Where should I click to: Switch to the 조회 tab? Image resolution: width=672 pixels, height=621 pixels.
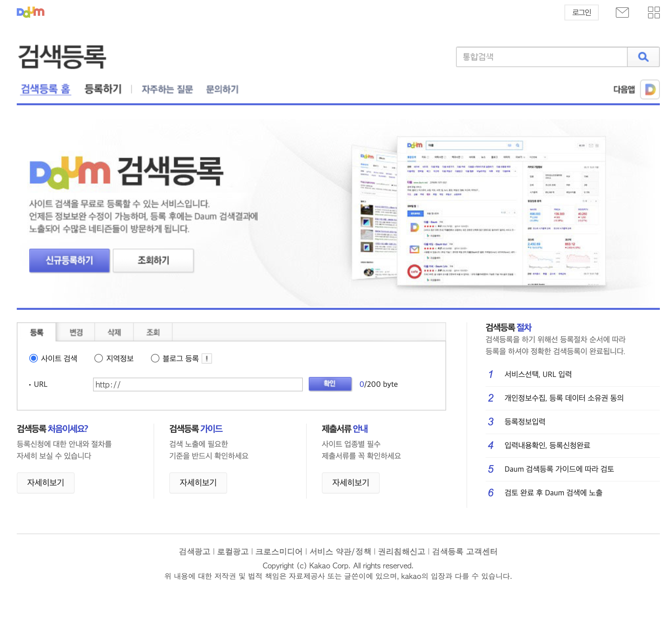(x=153, y=332)
